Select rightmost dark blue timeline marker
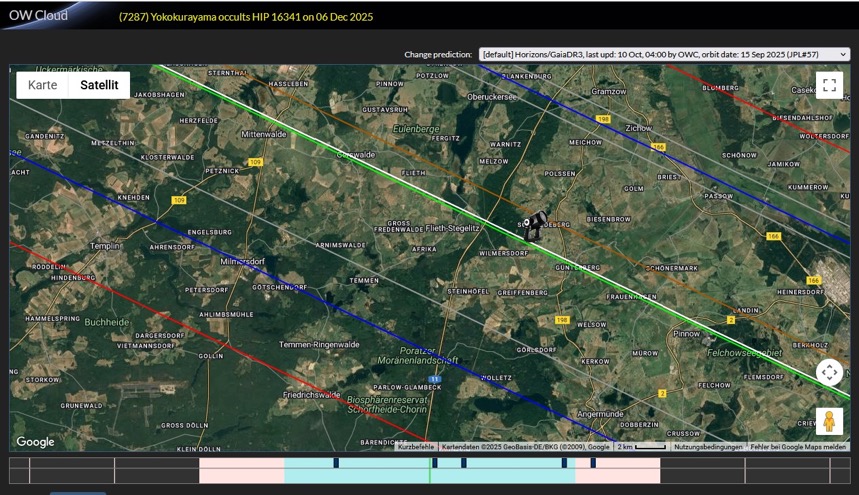Screen dimensions: 859x495 [593, 463]
